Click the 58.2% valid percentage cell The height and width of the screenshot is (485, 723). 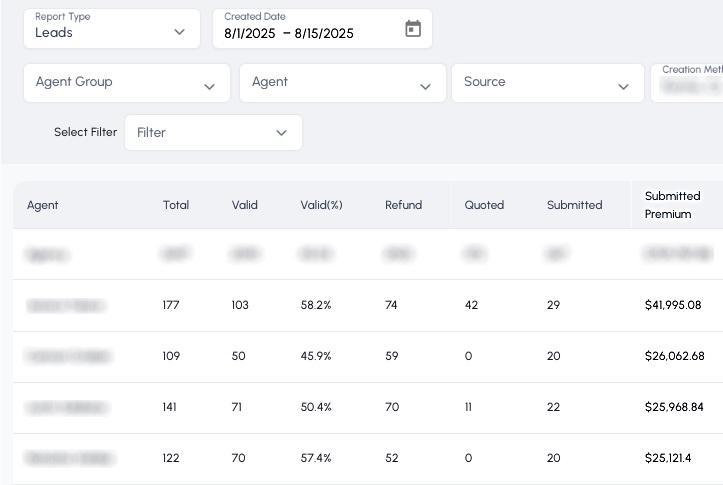[316, 305]
